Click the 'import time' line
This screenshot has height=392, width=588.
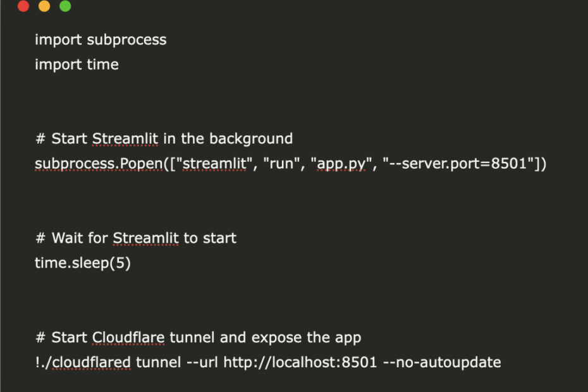coord(77,64)
